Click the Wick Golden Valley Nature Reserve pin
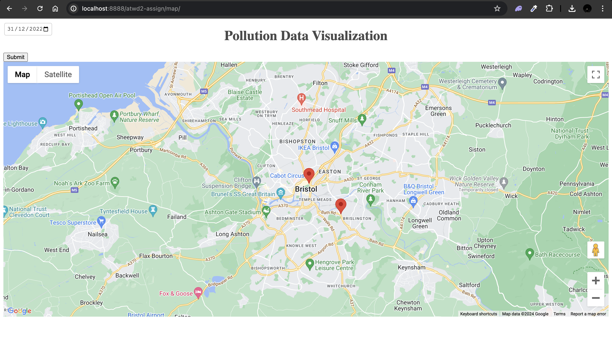Screen dimensions: 612x364 (x=504, y=183)
